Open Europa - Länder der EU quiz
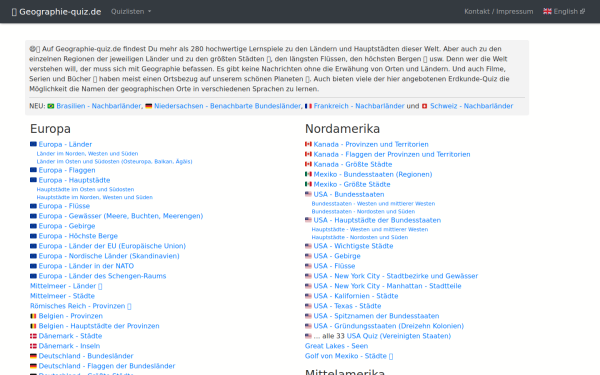 tap(112, 246)
